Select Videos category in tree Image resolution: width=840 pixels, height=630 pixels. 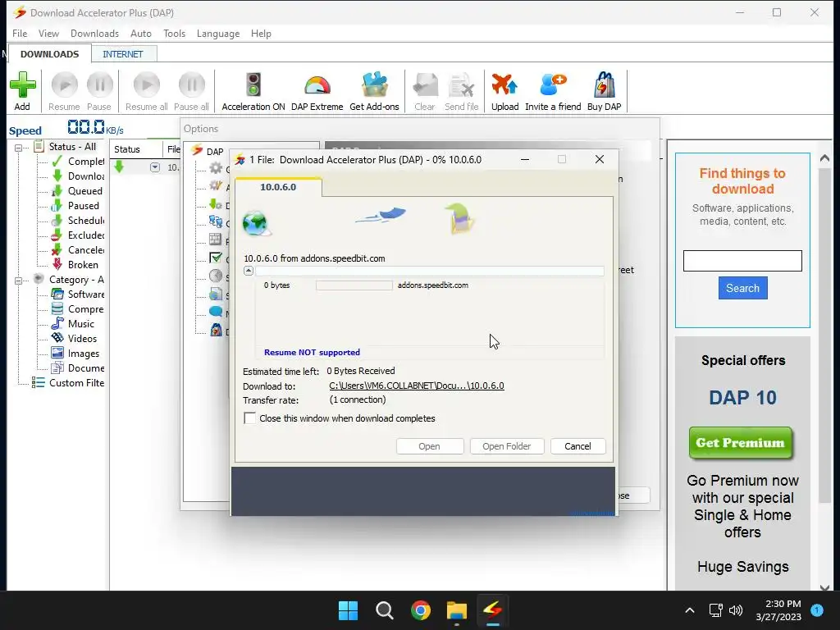(75, 339)
